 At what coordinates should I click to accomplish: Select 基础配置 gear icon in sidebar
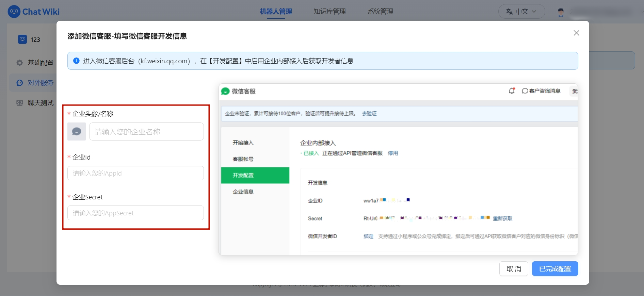(20, 63)
